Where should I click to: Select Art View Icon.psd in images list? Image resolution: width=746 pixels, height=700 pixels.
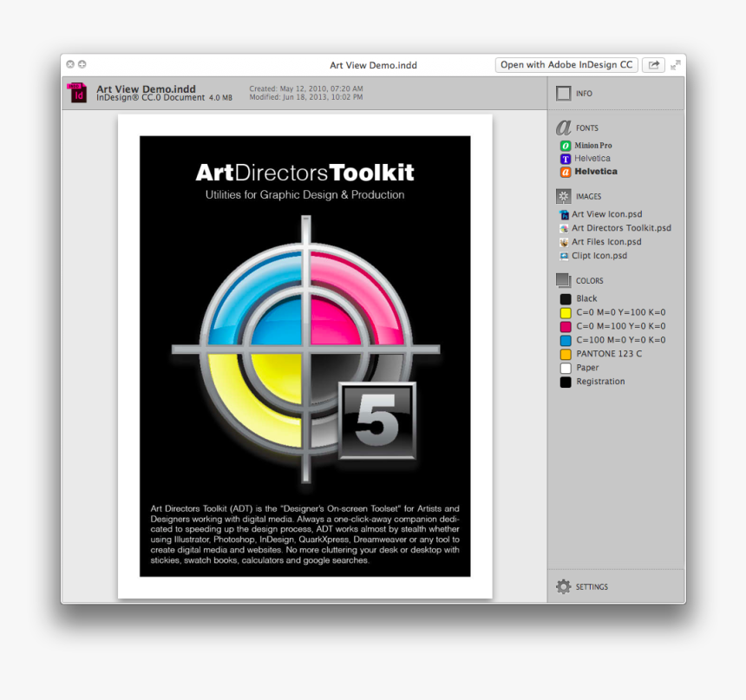(605, 214)
